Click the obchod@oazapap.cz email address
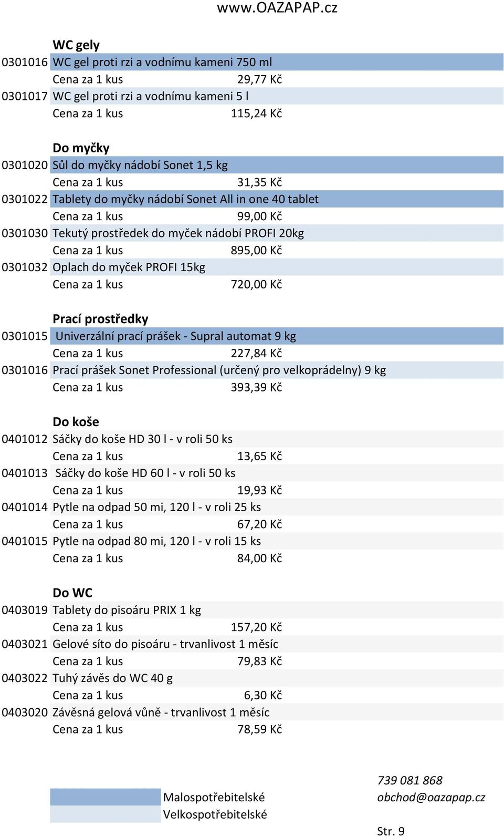This screenshot has width=504, height=837. coord(431,797)
